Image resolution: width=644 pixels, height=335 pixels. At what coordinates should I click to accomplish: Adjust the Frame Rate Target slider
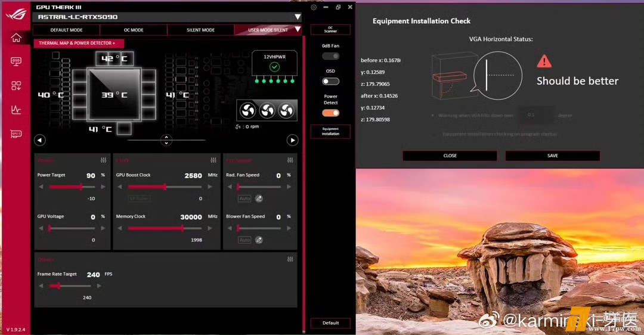70,286
